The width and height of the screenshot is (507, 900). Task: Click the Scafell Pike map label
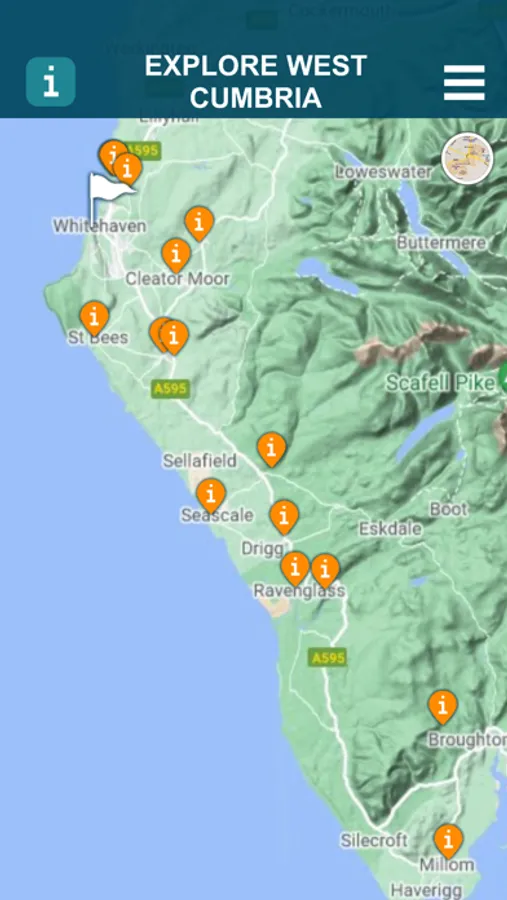point(440,383)
